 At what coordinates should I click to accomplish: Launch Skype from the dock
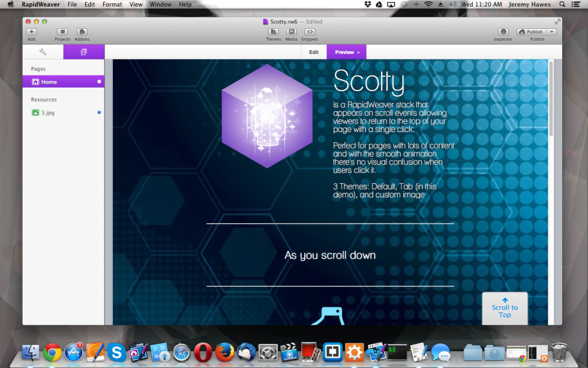pyautogui.click(x=116, y=352)
